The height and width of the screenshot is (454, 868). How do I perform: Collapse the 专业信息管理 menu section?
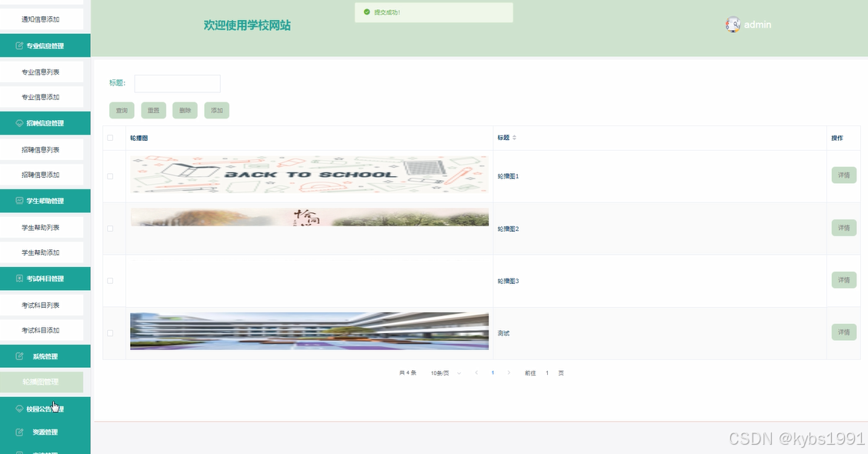point(45,46)
